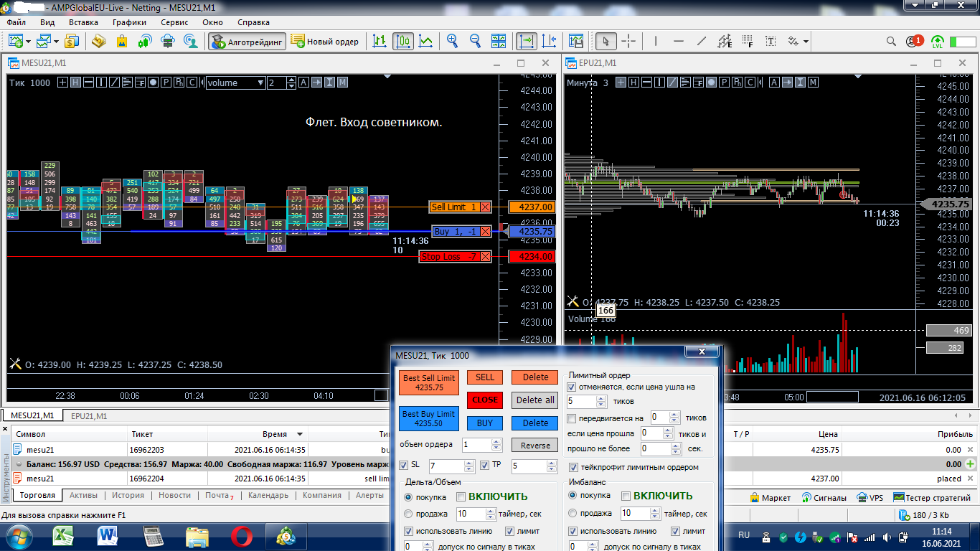Switch chart to line chart mode
Screen dimensions: 980x551
426,42
